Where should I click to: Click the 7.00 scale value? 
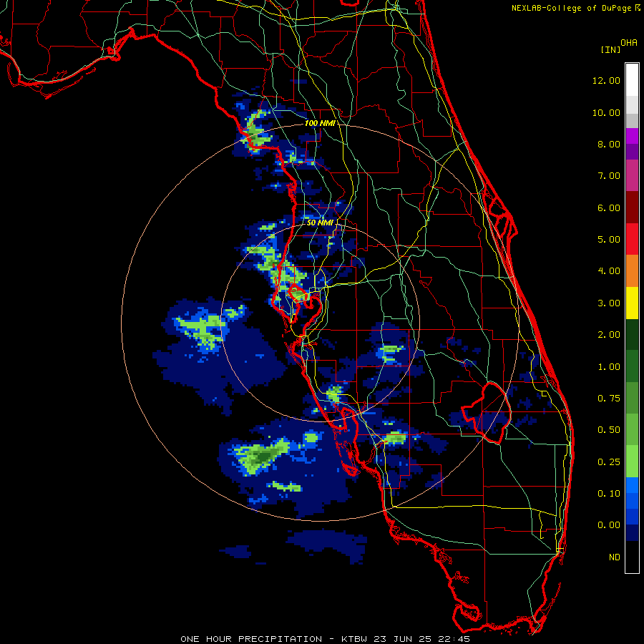pos(609,176)
